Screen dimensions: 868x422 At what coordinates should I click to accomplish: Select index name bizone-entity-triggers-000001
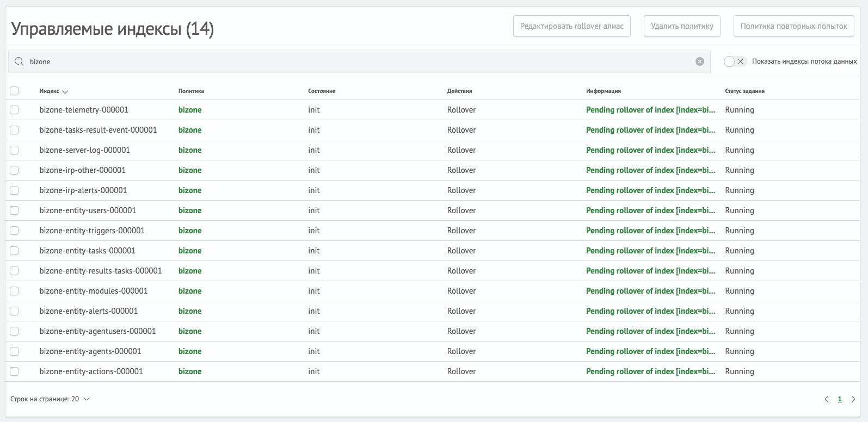(x=92, y=231)
